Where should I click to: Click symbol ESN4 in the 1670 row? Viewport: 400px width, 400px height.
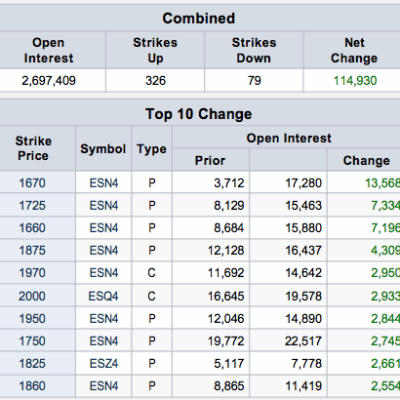coord(104,183)
